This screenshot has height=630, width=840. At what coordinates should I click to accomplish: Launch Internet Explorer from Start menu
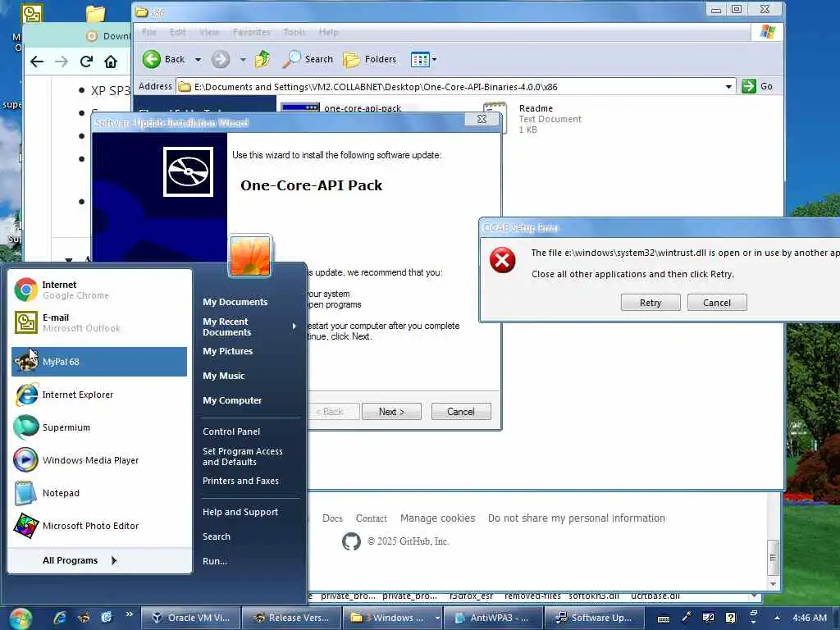tap(99, 395)
